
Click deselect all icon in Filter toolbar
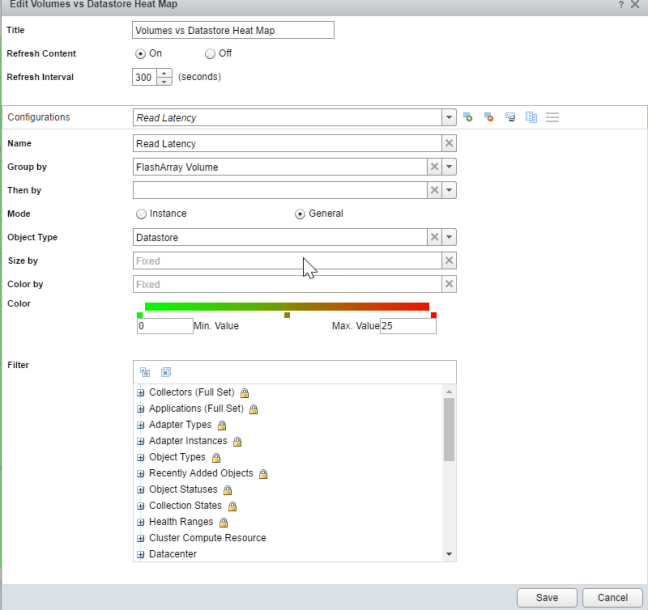(x=166, y=371)
